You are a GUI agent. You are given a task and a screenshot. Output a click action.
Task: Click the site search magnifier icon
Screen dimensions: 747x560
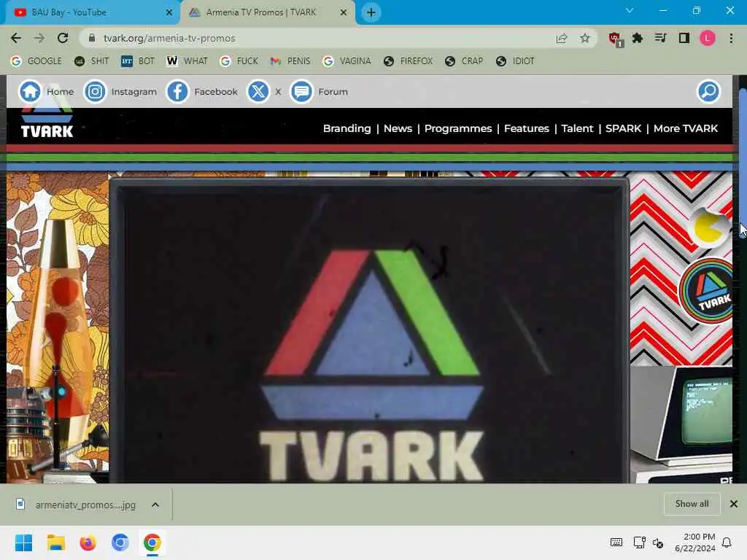click(708, 91)
